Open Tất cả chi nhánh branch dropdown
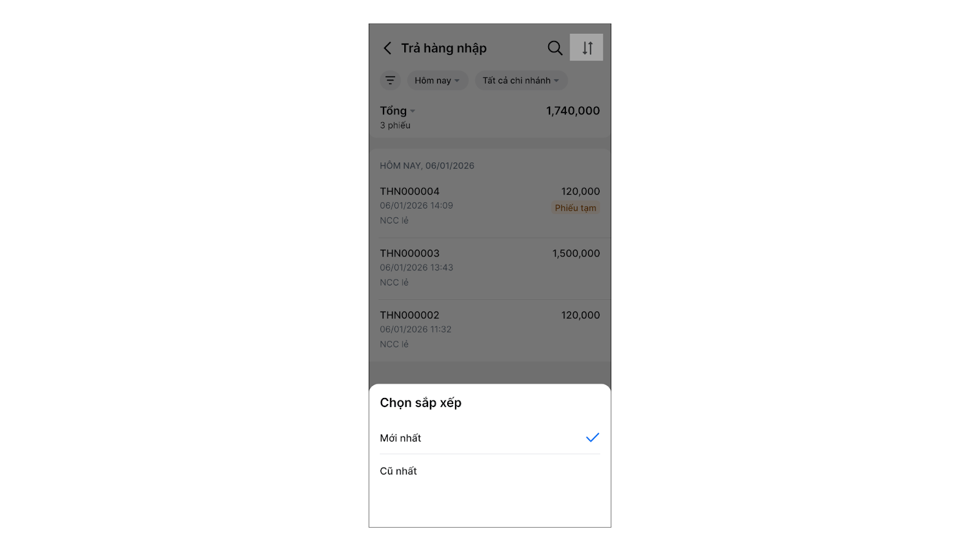 [x=521, y=80]
